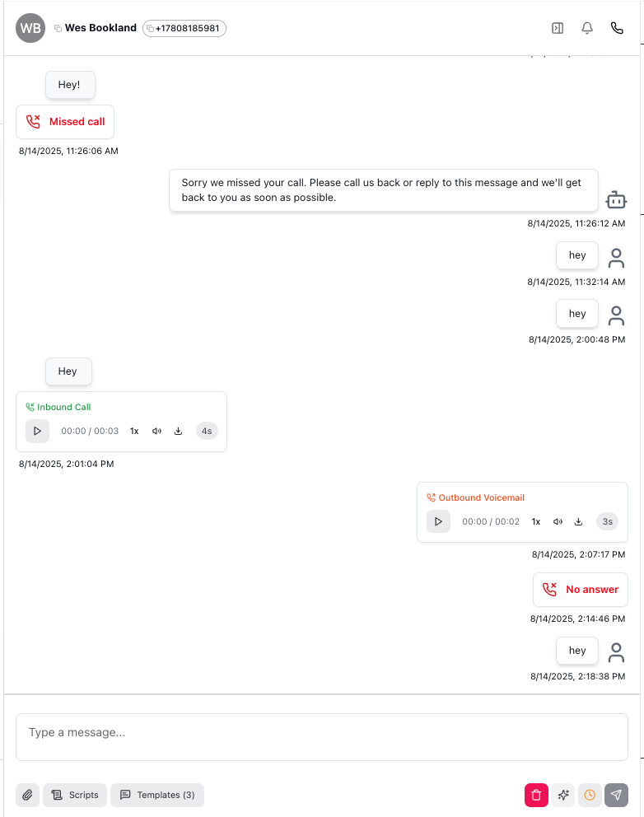Attach a file with the paperclip icon
Screen dimensions: 644x817
click(x=27, y=795)
